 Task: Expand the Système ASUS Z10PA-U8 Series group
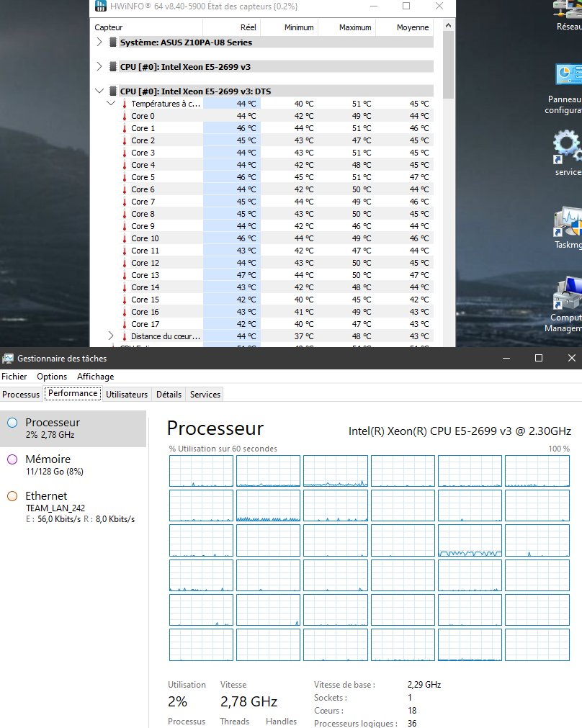(99, 42)
